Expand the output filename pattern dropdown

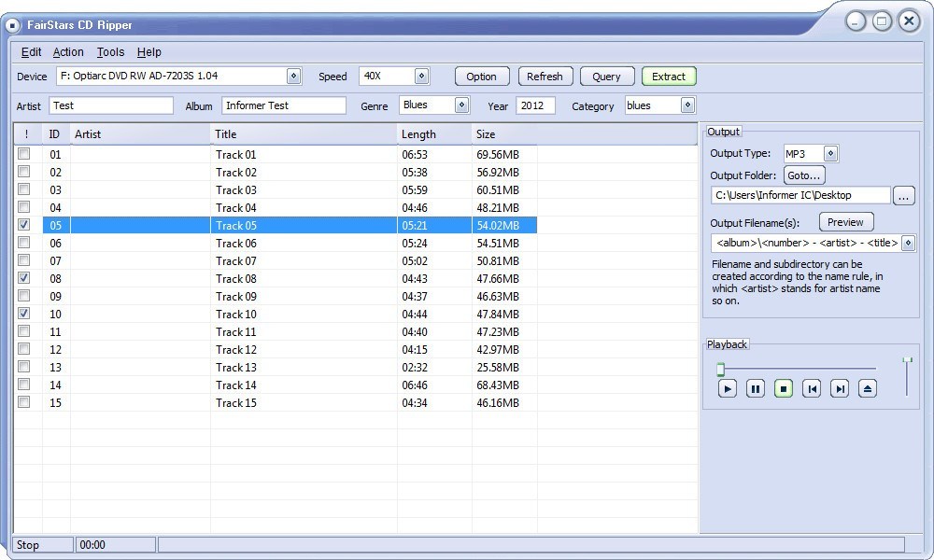pyautogui.click(x=909, y=243)
